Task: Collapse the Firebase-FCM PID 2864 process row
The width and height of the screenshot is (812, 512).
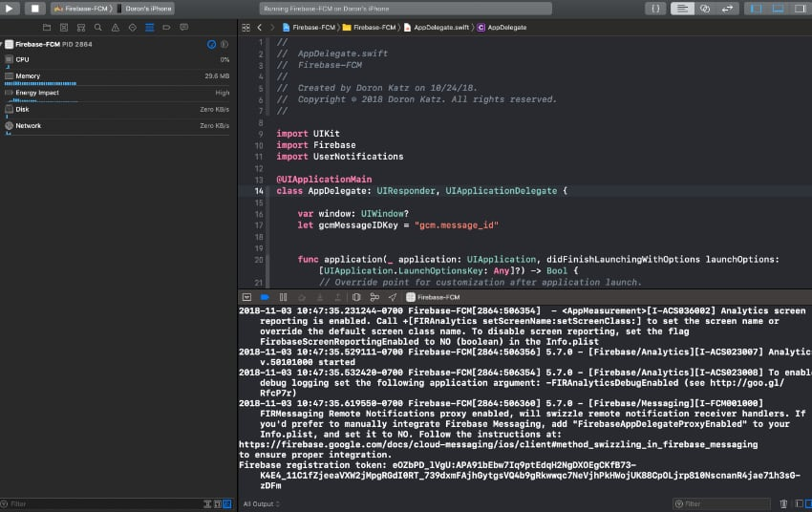Action: pyautogui.click(x=2, y=45)
